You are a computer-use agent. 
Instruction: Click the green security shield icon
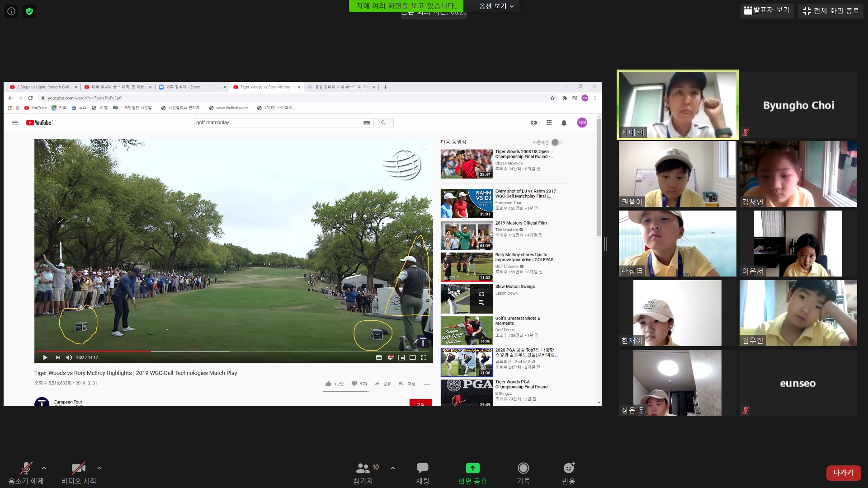[x=29, y=11]
